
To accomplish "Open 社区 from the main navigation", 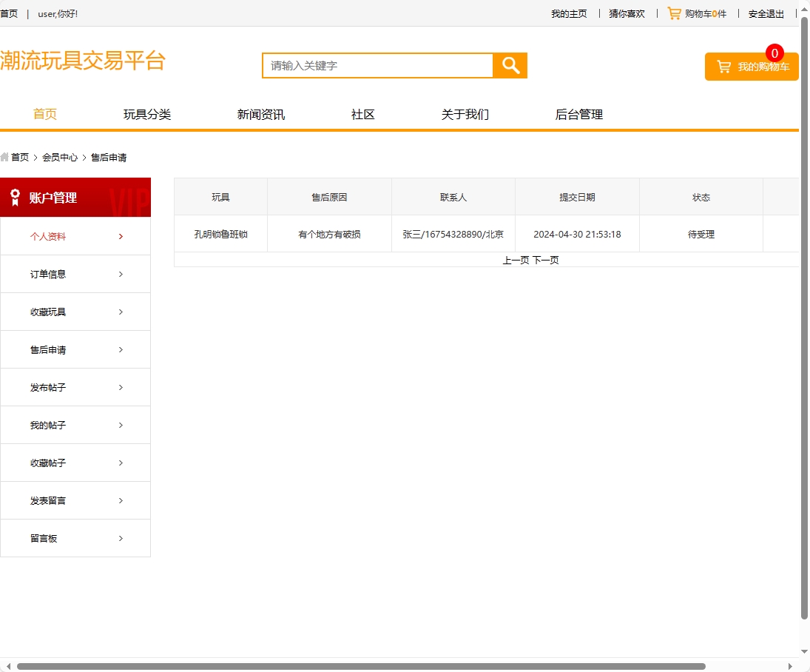I will (x=362, y=114).
